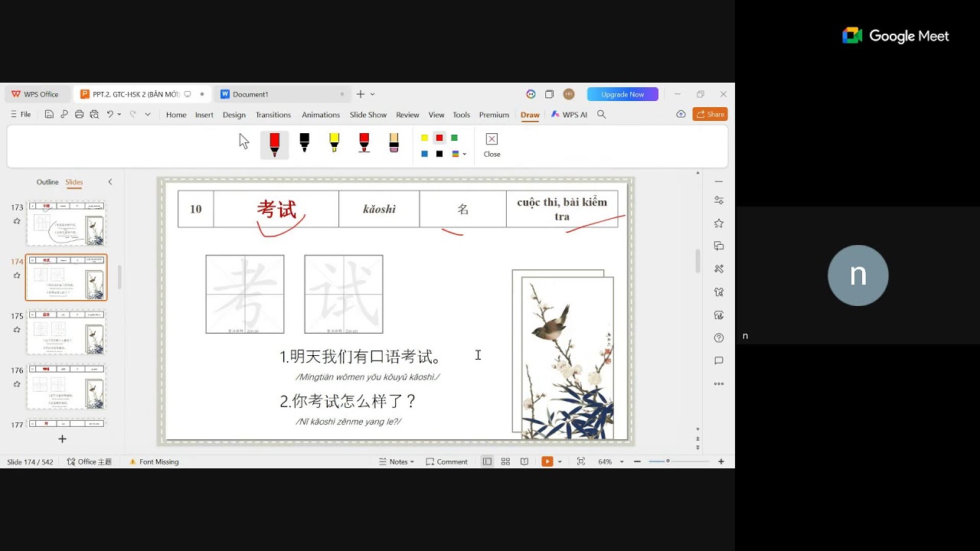This screenshot has width=980, height=551.
Task: Click the Comment button in status bar
Action: [x=446, y=461]
